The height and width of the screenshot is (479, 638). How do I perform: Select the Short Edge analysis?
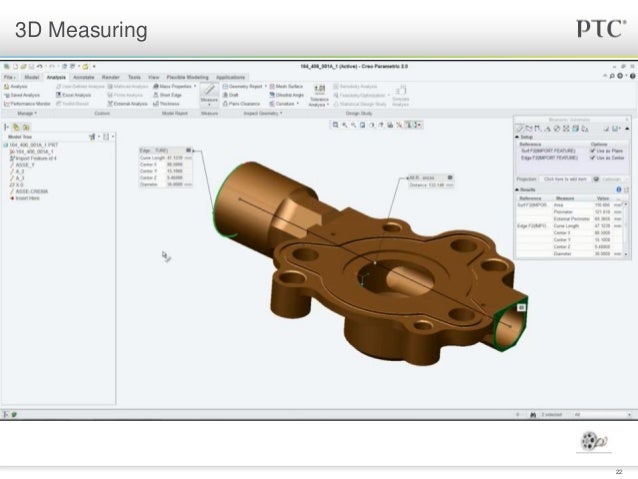(168, 95)
